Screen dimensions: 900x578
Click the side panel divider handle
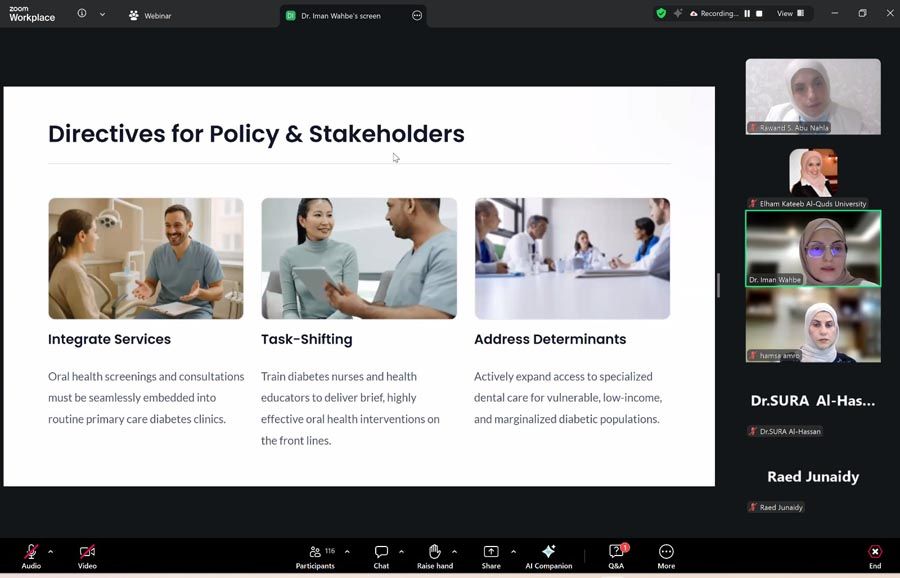(x=718, y=285)
